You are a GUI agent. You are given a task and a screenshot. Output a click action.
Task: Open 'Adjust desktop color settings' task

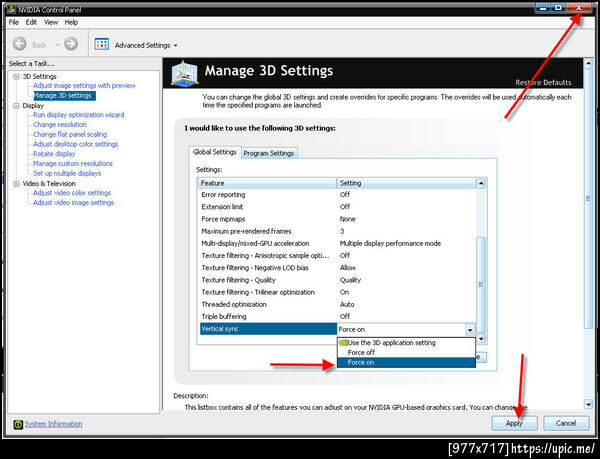pyautogui.click(x=75, y=144)
